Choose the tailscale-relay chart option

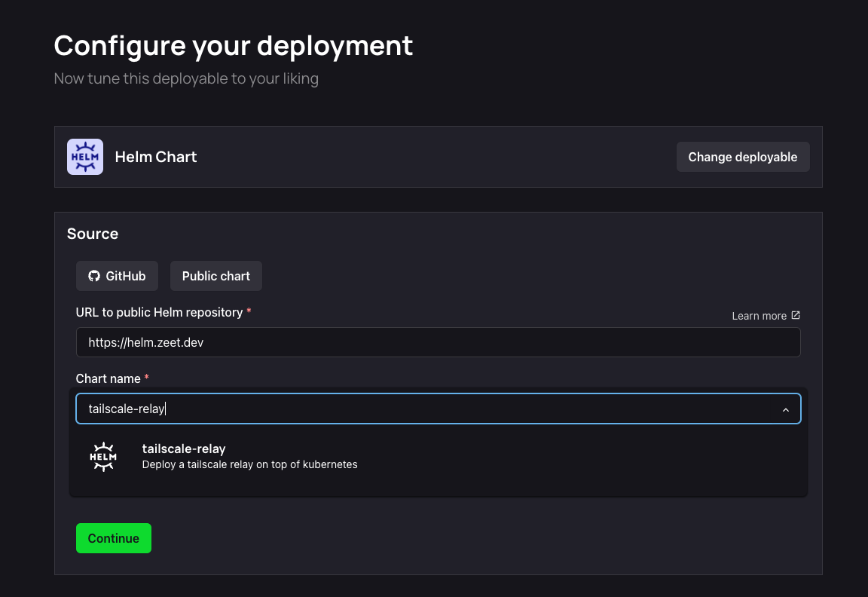coord(439,456)
